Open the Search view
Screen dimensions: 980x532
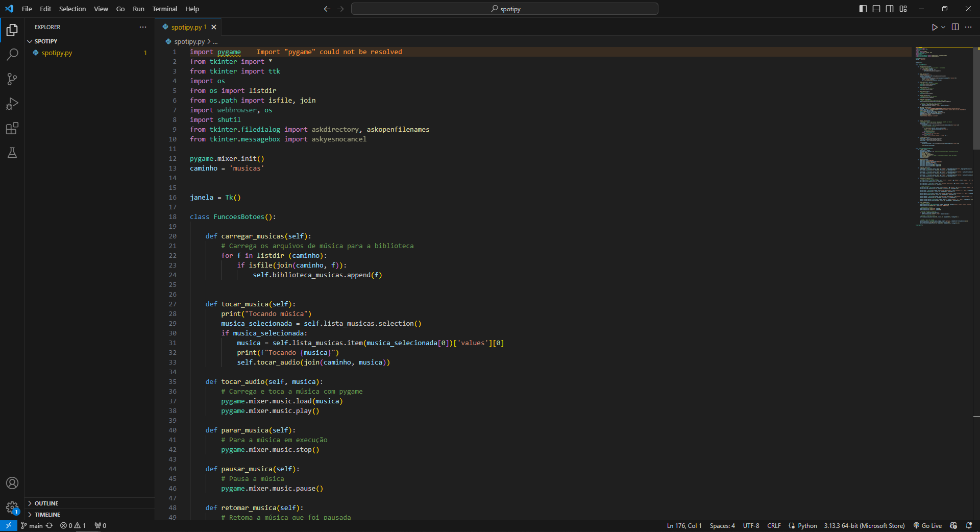(12, 55)
